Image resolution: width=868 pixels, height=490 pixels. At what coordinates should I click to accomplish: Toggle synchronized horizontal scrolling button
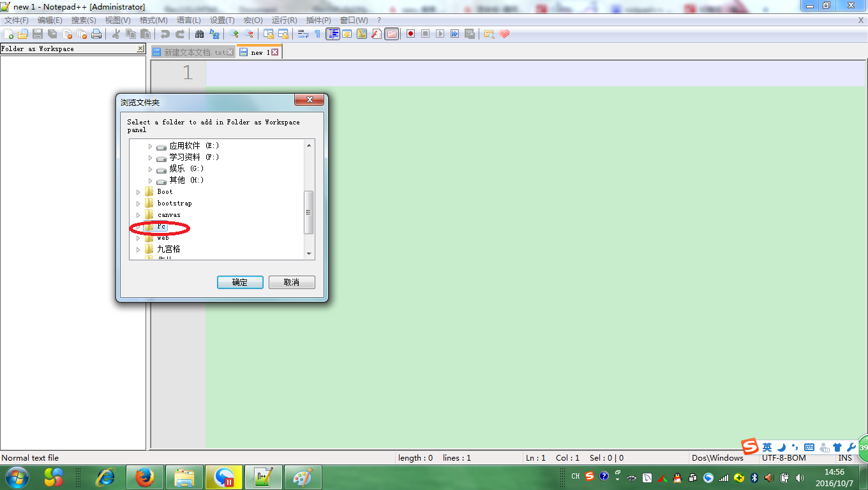283,34
